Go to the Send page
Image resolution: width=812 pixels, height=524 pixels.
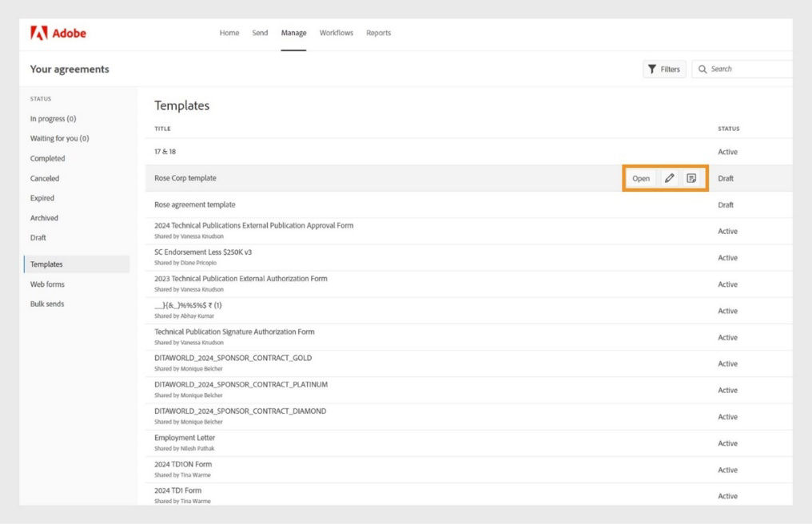(259, 33)
